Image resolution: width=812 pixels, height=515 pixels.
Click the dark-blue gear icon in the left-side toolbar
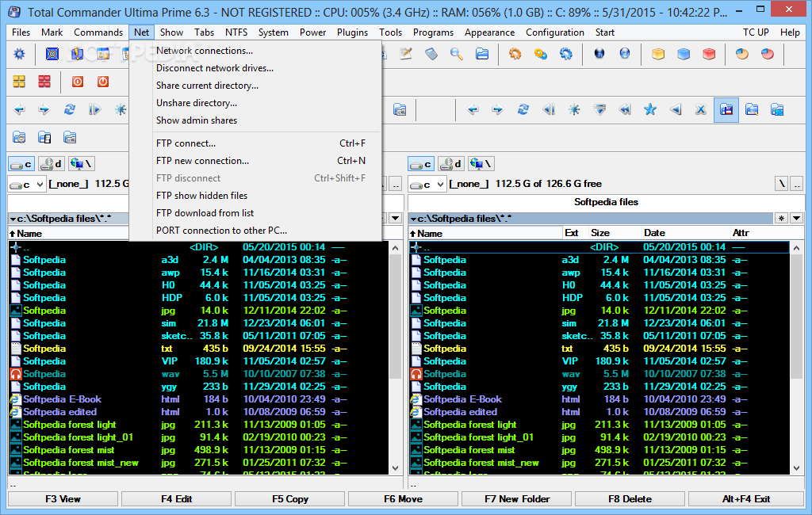[x=19, y=54]
